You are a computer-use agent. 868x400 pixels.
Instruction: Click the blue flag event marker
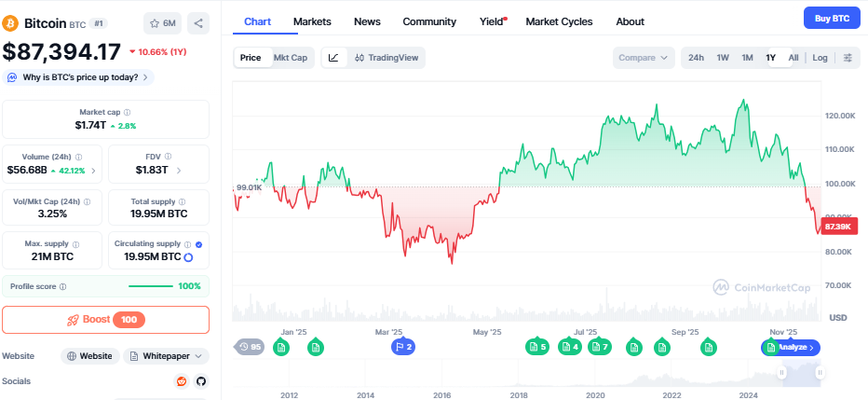pyautogui.click(x=402, y=347)
